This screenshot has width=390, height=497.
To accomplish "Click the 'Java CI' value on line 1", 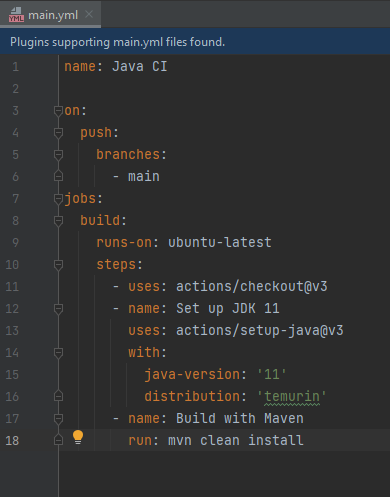I will [x=139, y=66].
